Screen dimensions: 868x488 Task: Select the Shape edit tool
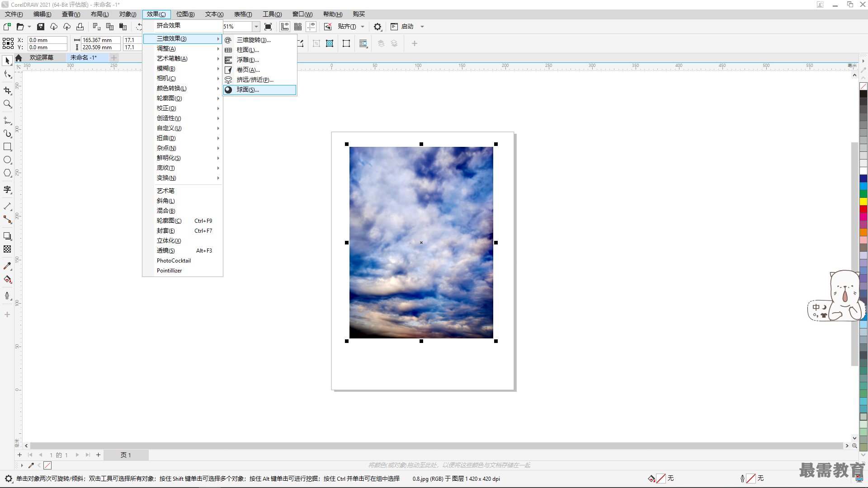click(7, 75)
